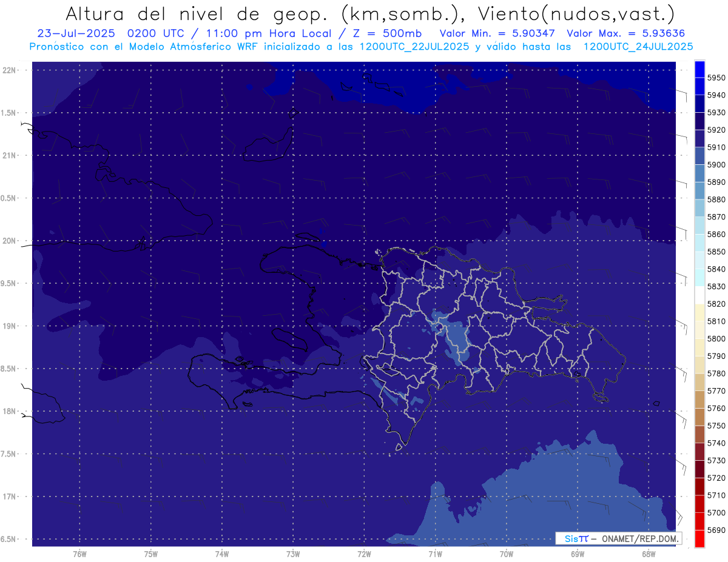Click the colorbar label '5840'
The width and height of the screenshot is (728, 562).
(716, 269)
